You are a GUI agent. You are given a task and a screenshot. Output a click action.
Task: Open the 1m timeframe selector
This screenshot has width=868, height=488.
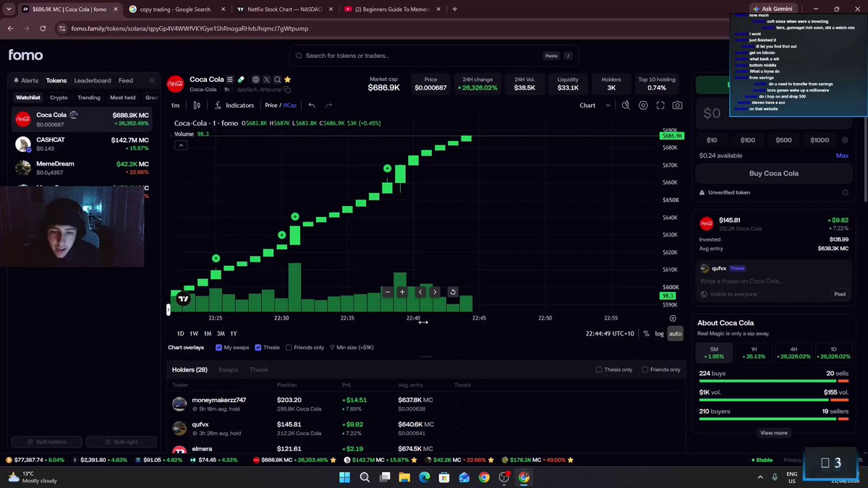point(176,106)
